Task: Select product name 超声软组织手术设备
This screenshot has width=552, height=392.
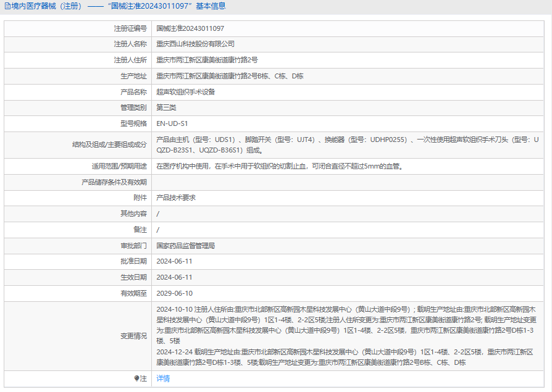Action: tap(185, 91)
